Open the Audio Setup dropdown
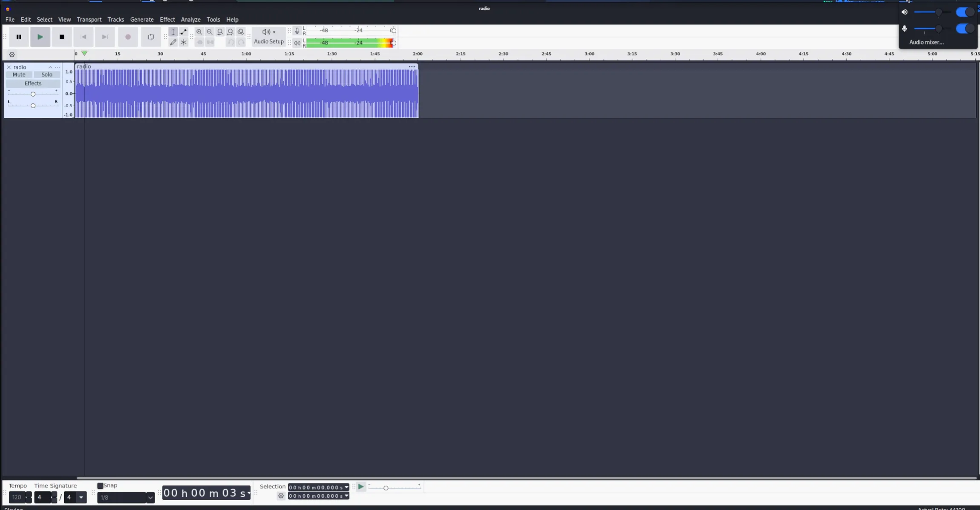980x510 pixels. 268,37
